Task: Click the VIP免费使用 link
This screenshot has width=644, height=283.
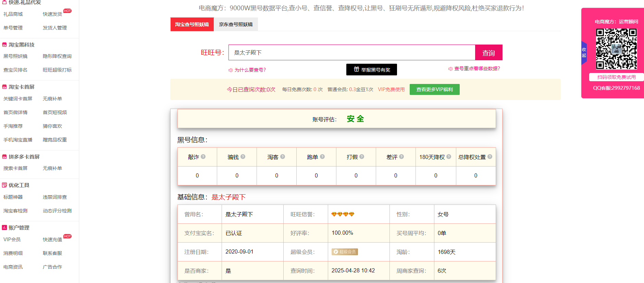Action: (x=391, y=89)
